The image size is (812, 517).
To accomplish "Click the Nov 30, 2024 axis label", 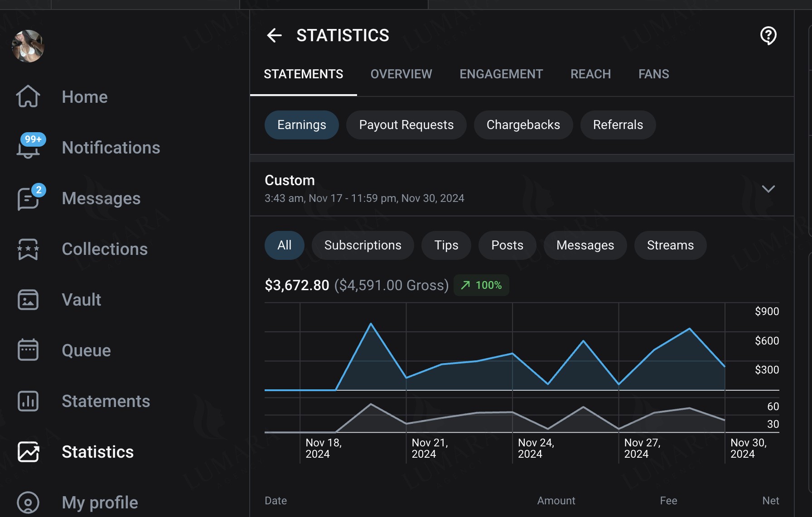I will tap(749, 448).
